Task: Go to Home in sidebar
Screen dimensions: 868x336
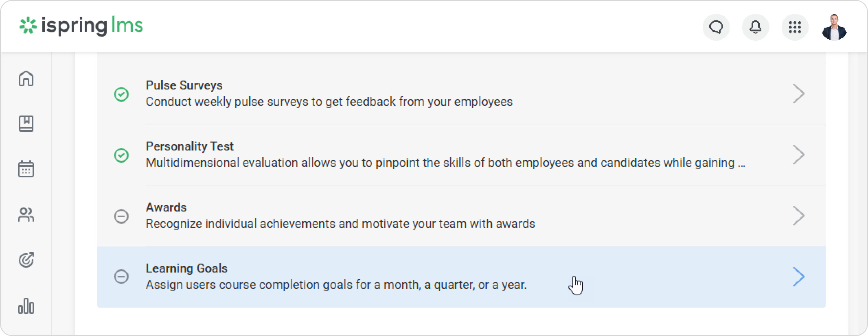Action: pos(26,79)
